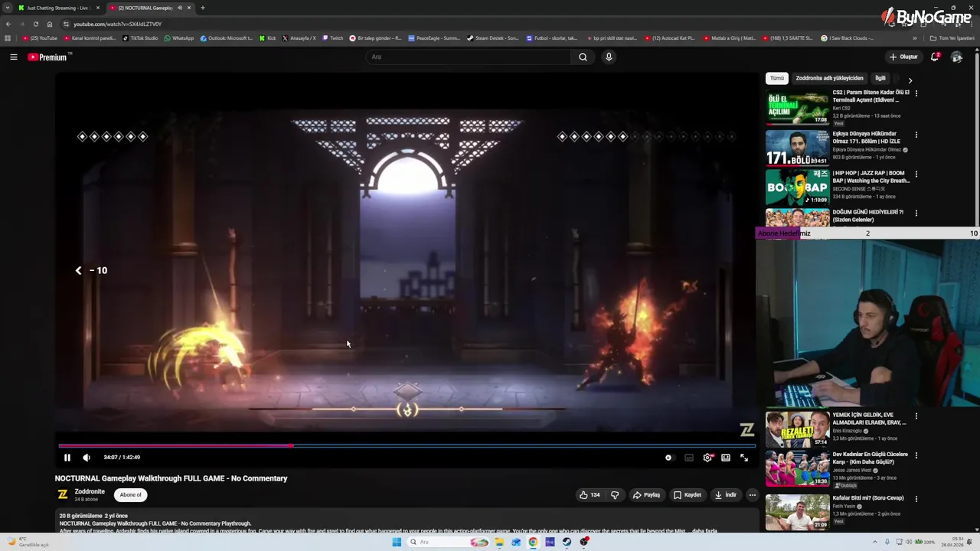Go to the browser home icon
Viewport: 980px width, 551px height.
click(x=50, y=24)
